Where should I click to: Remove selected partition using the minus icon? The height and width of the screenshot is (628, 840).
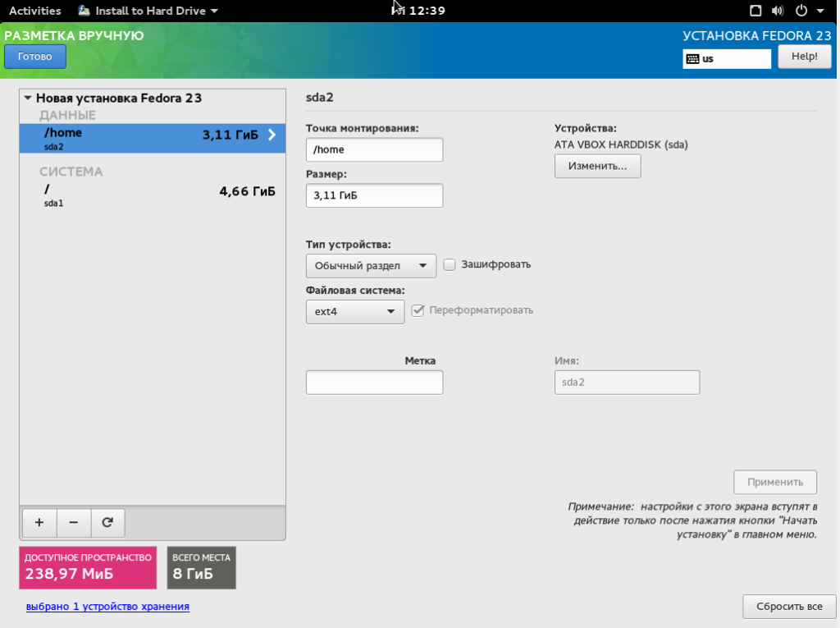pos(73,523)
